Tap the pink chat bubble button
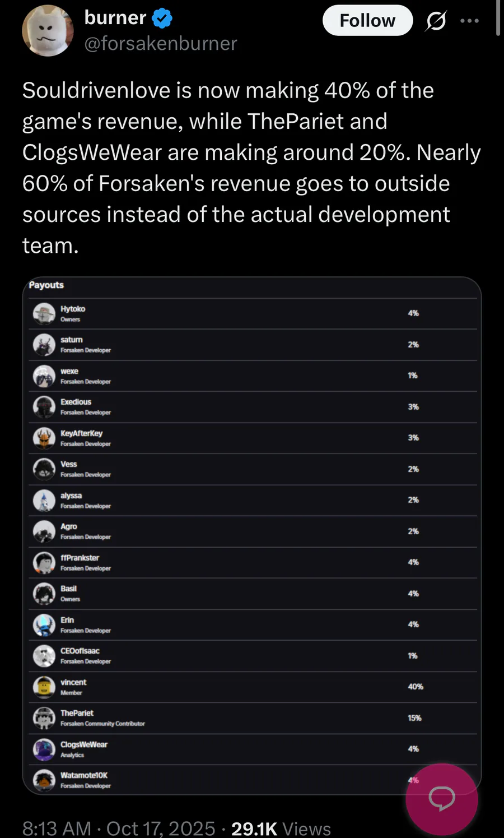This screenshot has width=504, height=838. [442, 799]
